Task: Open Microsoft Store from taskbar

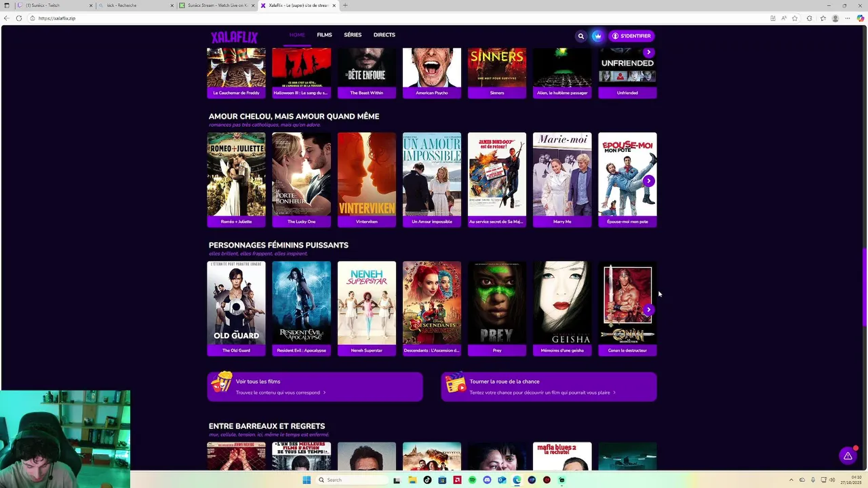Action: 442,480
